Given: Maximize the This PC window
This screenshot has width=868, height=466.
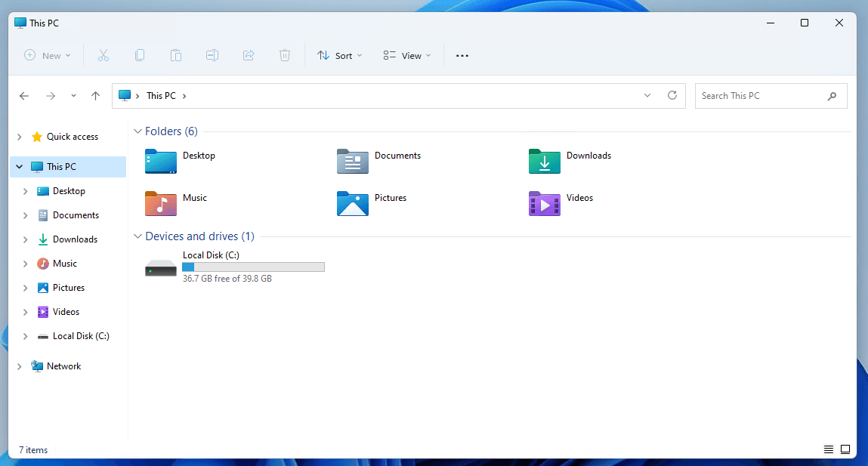Looking at the screenshot, I should (x=805, y=23).
